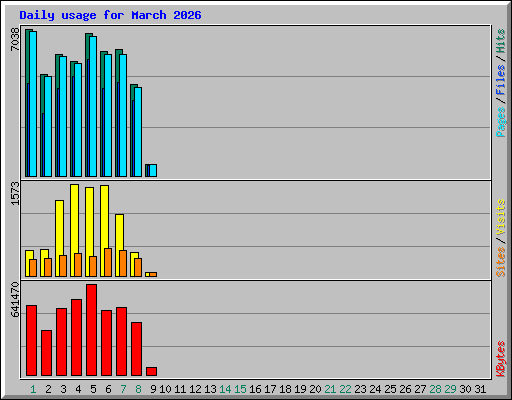Click the orange Sites bar for day 8
The image size is (512, 400).
tap(138, 267)
